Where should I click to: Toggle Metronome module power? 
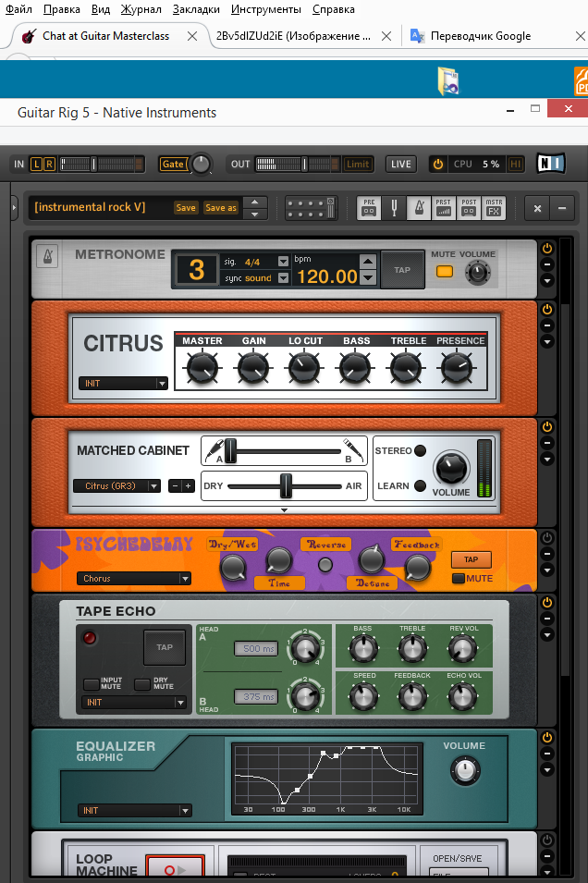tap(547, 249)
